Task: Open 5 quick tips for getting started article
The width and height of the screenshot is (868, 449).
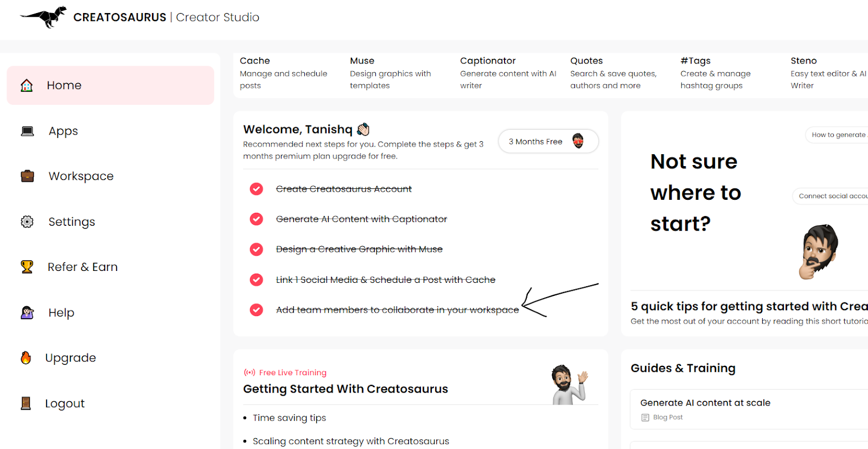Action: click(749, 306)
